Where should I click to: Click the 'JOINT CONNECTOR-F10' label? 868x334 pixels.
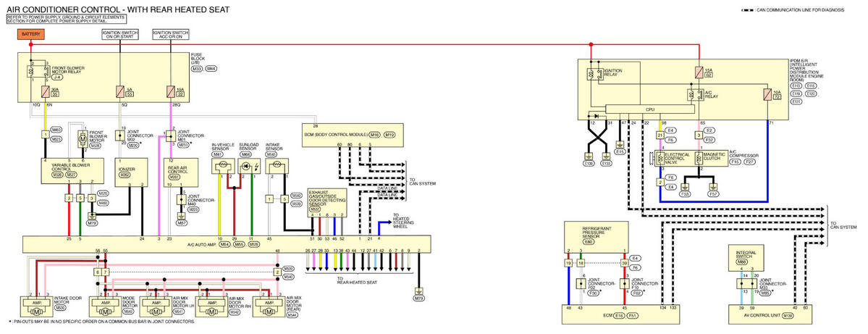tap(644, 283)
